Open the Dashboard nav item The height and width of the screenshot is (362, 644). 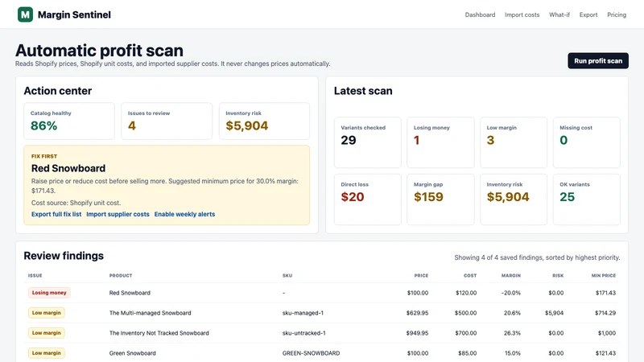480,14
